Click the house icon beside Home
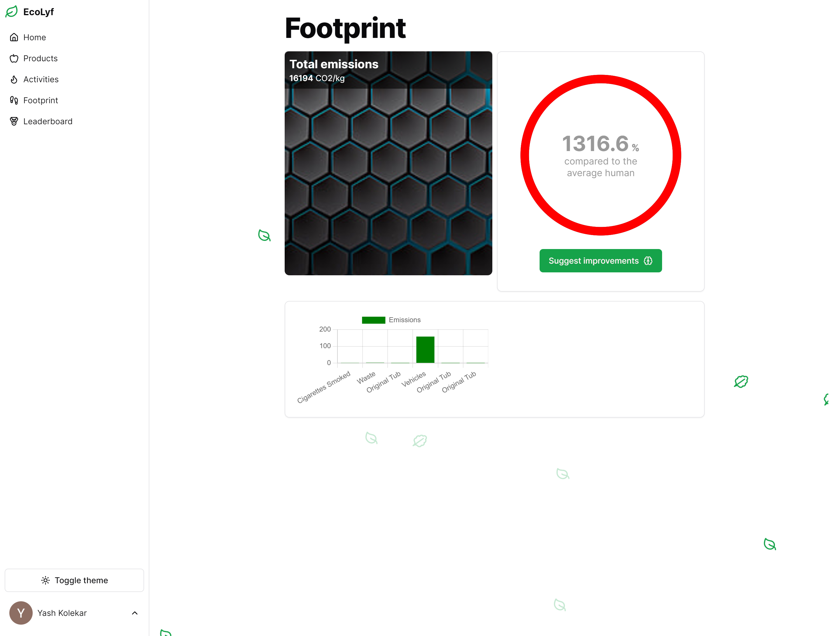The height and width of the screenshot is (636, 840). point(14,37)
